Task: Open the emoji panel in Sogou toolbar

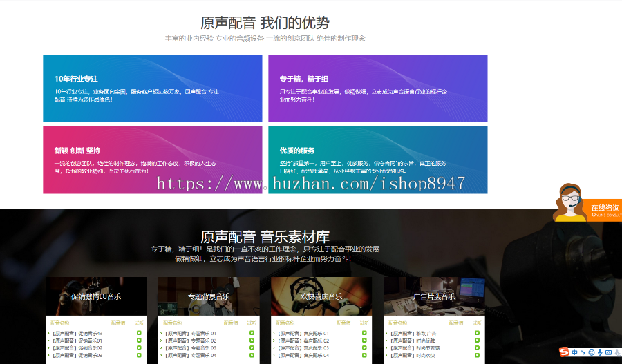Action: click(592, 352)
